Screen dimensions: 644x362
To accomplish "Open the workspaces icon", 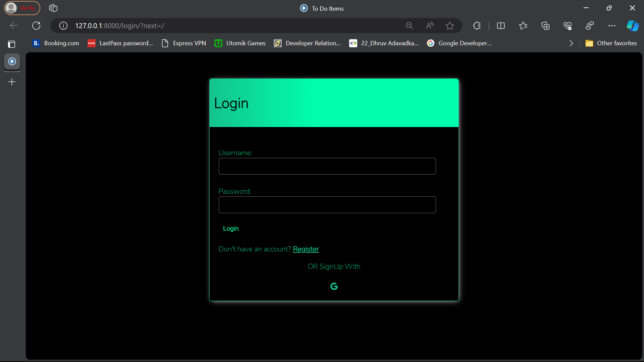I will (x=53, y=8).
